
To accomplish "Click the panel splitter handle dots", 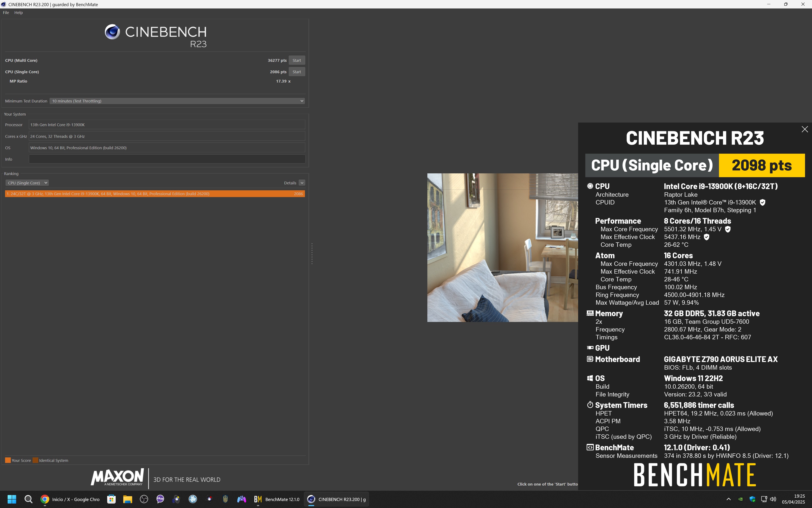I will [312, 254].
